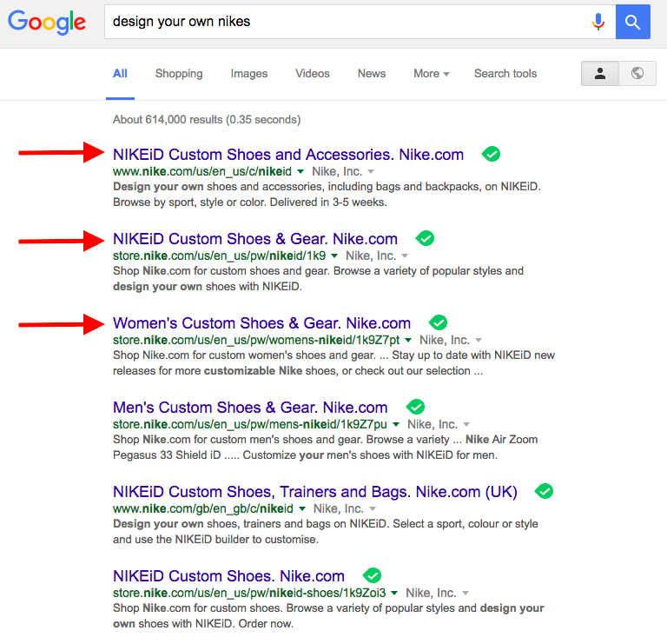Open NIKEiD Custom Shoes and Accessories link

coord(288,155)
